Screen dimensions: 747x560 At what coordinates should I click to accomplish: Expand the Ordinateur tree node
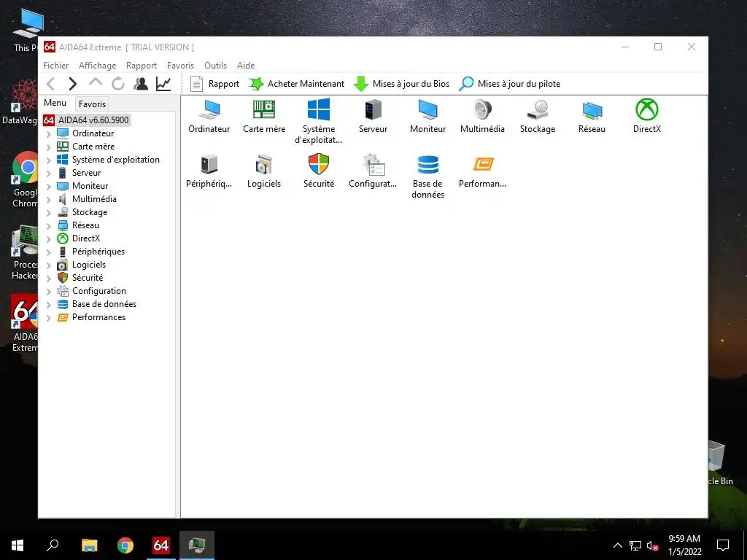click(x=49, y=134)
